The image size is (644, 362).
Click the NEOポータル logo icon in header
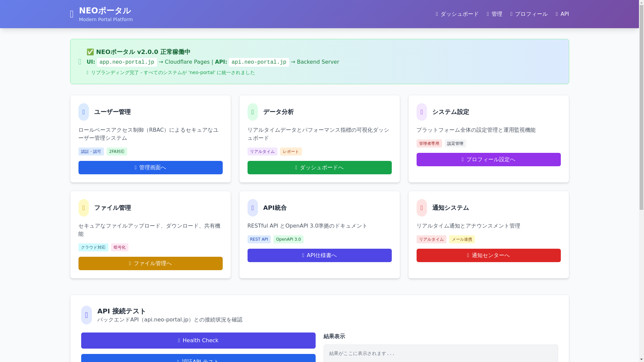tap(71, 14)
